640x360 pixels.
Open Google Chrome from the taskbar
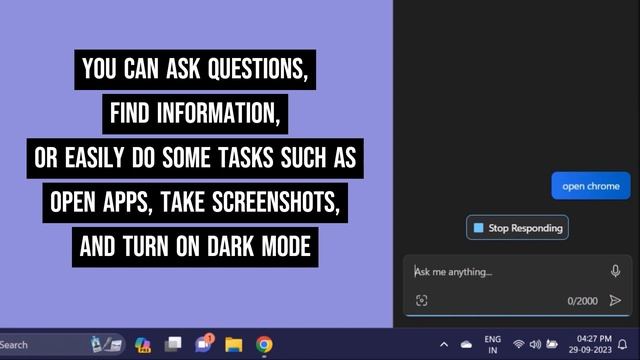tap(264, 344)
